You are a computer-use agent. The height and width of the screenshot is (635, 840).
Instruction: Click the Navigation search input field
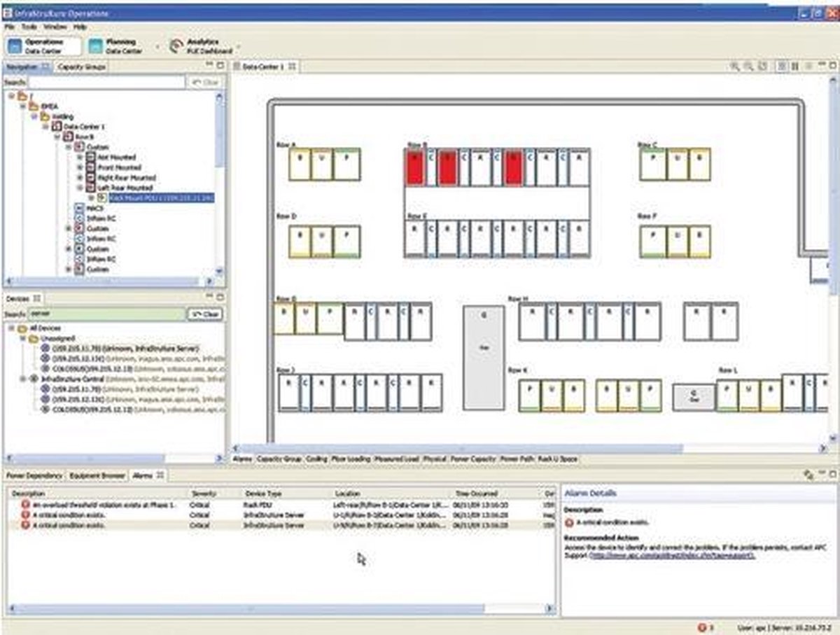tap(106, 83)
